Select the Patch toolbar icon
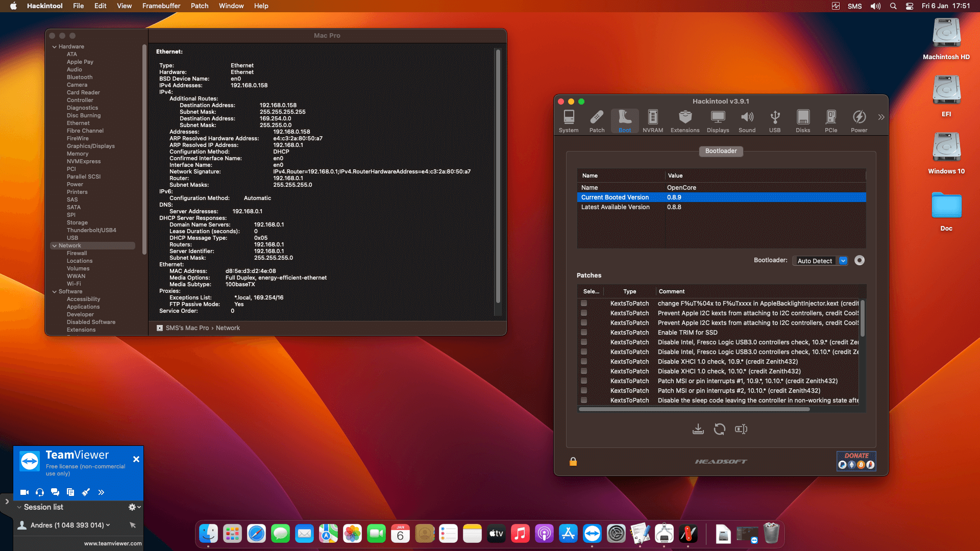Image resolution: width=980 pixels, height=551 pixels. point(597,121)
